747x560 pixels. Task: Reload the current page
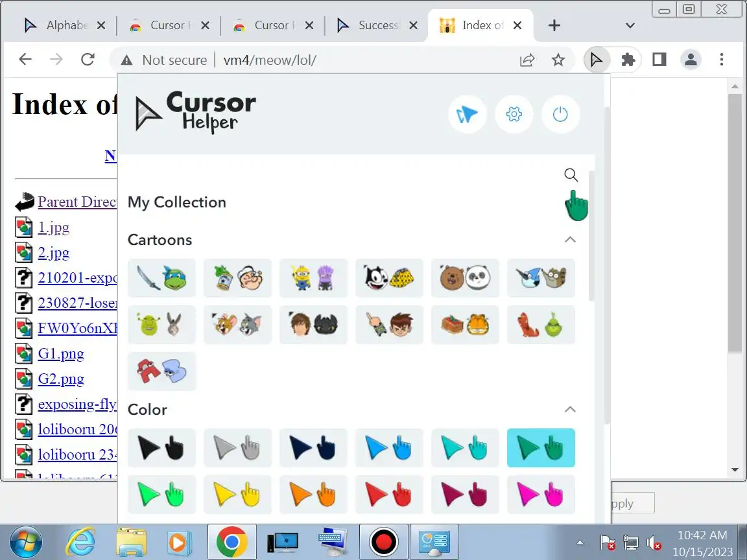click(88, 60)
